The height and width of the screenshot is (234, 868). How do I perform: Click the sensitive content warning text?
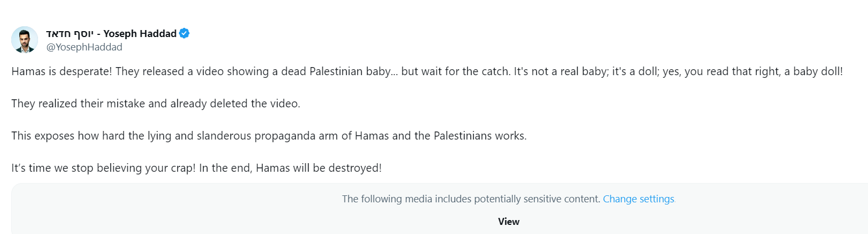coord(471,199)
